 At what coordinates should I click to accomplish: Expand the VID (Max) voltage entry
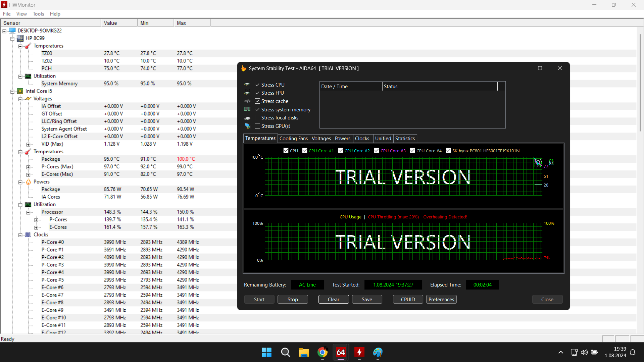coord(29,144)
